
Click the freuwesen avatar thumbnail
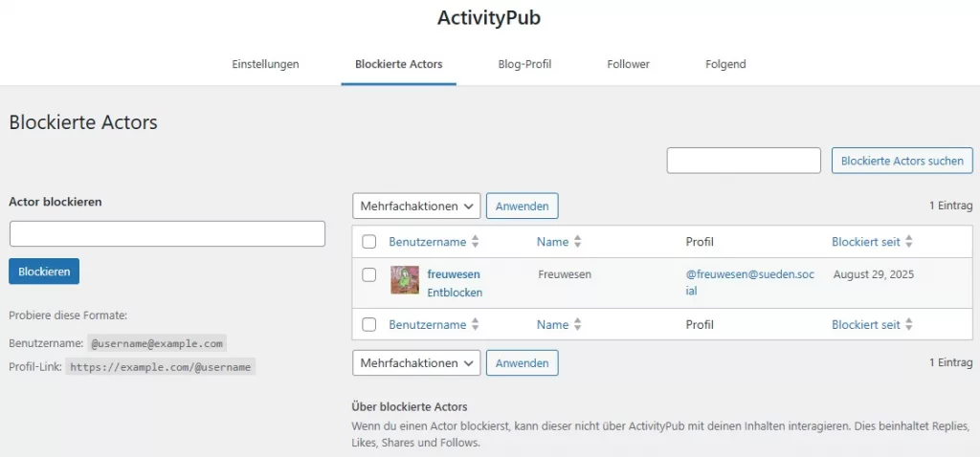(x=405, y=280)
